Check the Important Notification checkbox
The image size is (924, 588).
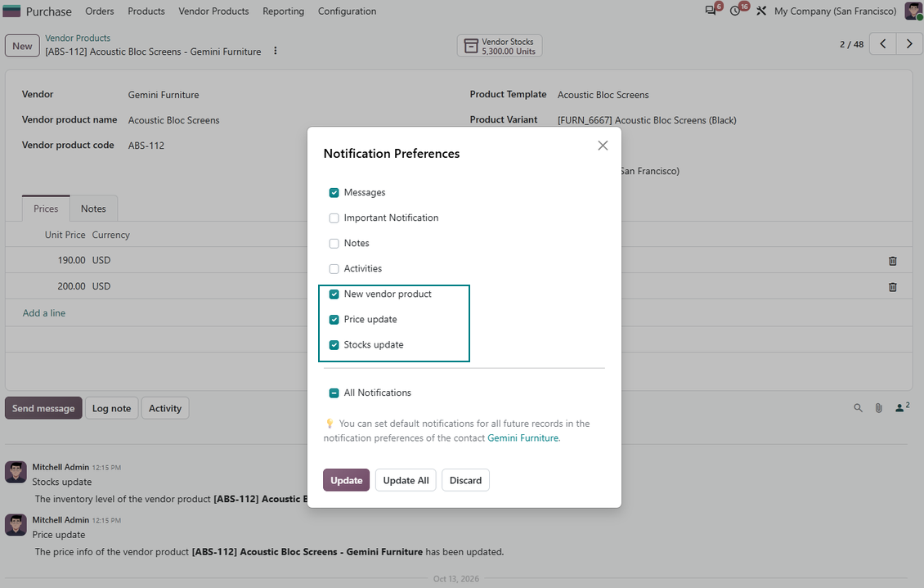(334, 218)
